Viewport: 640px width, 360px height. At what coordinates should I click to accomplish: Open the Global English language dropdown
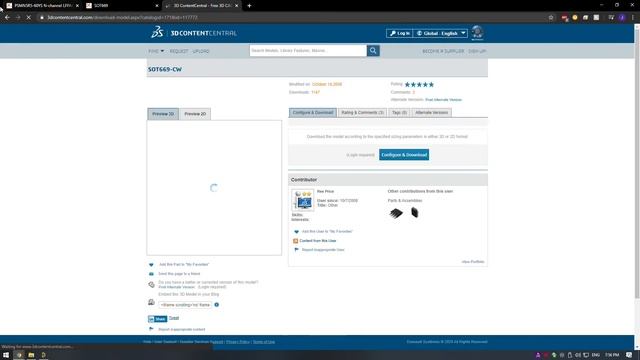click(440, 33)
